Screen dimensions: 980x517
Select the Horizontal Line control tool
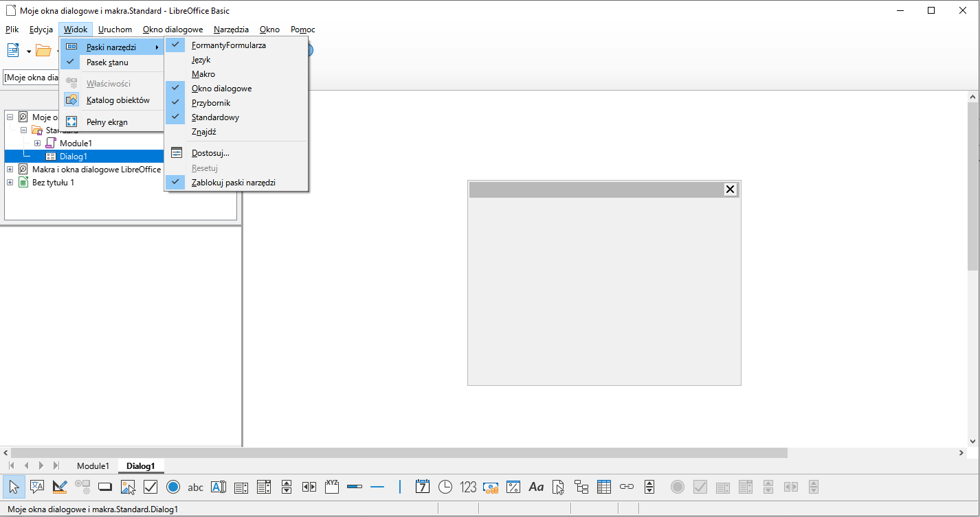377,487
